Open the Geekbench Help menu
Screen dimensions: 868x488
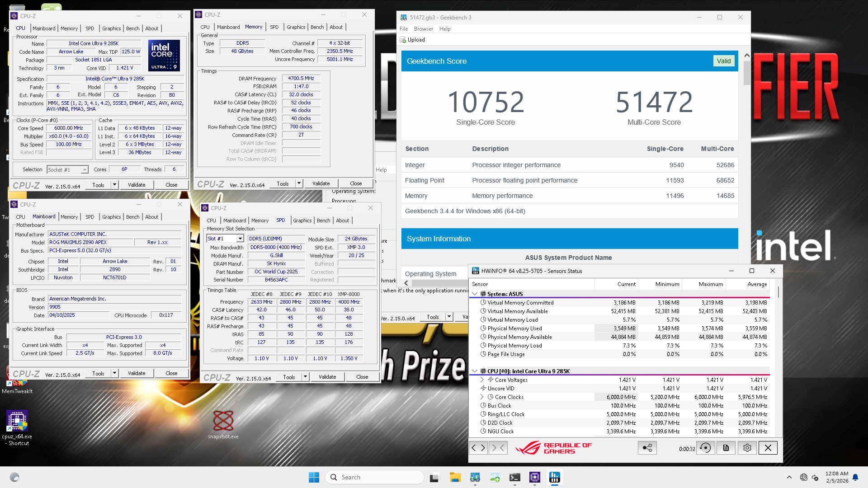click(445, 29)
